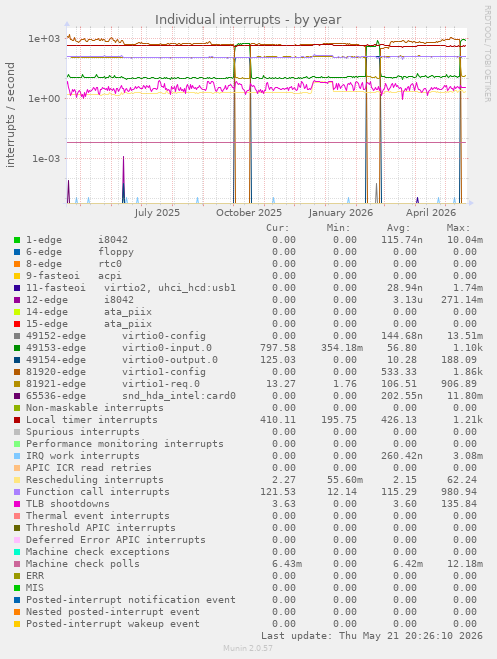The width and height of the screenshot is (497, 659).
Task: Click the January 2026 axis label
Action: tap(341, 213)
